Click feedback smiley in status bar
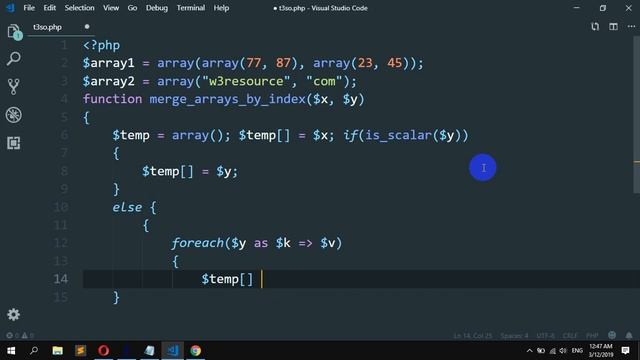The height and width of the screenshot is (360, 640). click(611, 335)
